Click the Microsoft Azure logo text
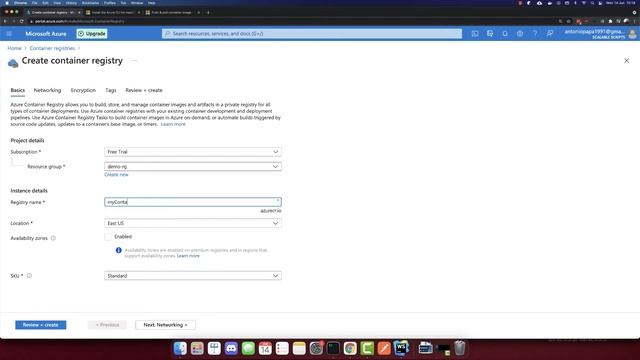This screenshot has height=360, width=640. pos(46,33)
